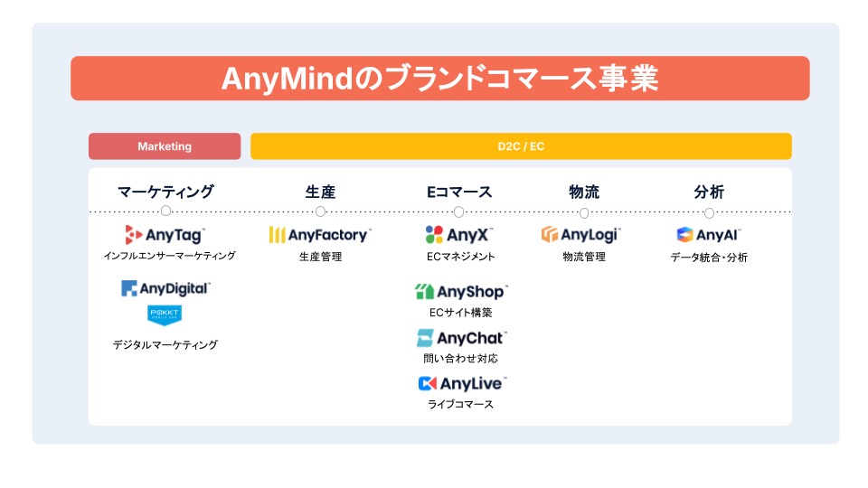
Task: Click the データ統合・分析 label
Action: [709, 258]
